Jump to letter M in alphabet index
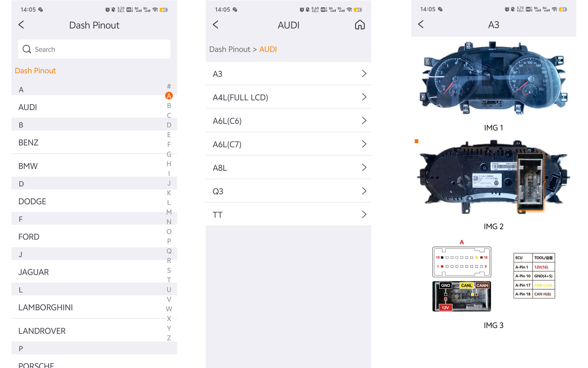Screen dimensions: 588x368 point(169,212)
